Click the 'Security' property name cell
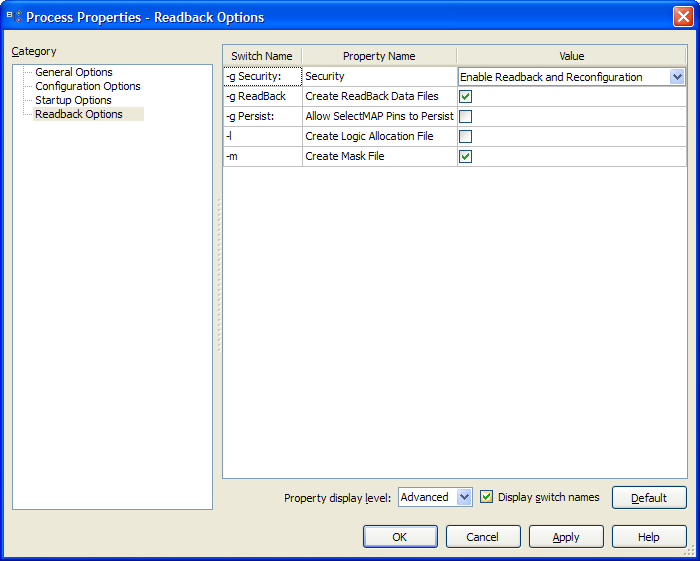The height and width of the screenshot is (561, 700). tap(379, 76)
